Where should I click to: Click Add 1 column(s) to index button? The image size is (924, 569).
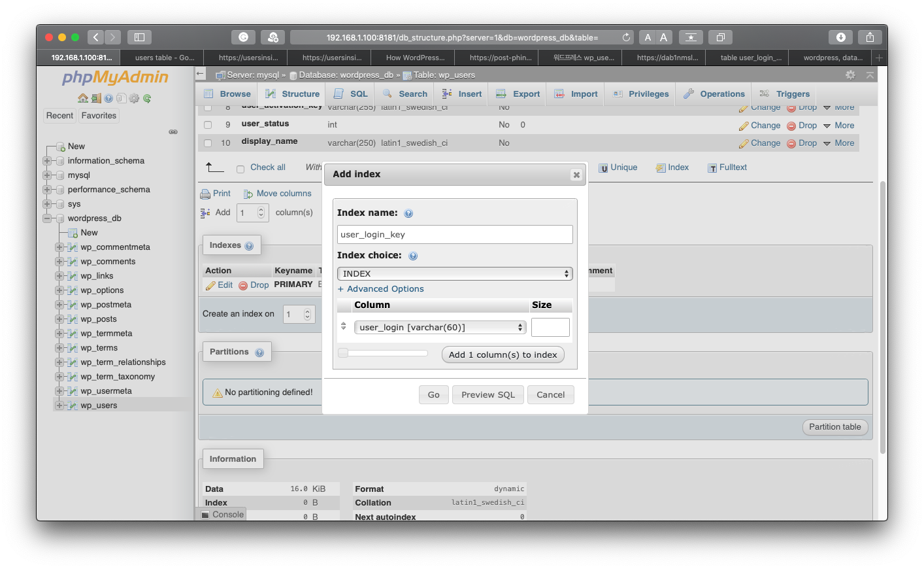coord(503,355)
